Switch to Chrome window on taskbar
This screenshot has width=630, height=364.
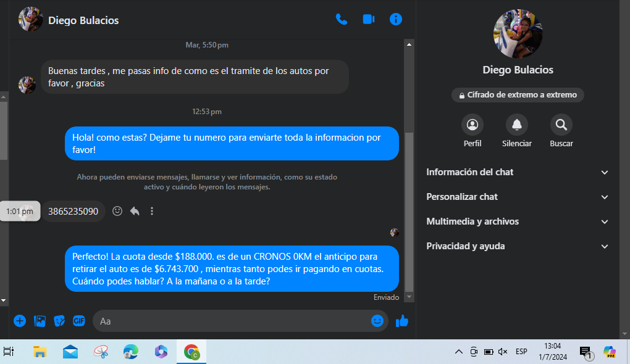(x=191, y=352)
